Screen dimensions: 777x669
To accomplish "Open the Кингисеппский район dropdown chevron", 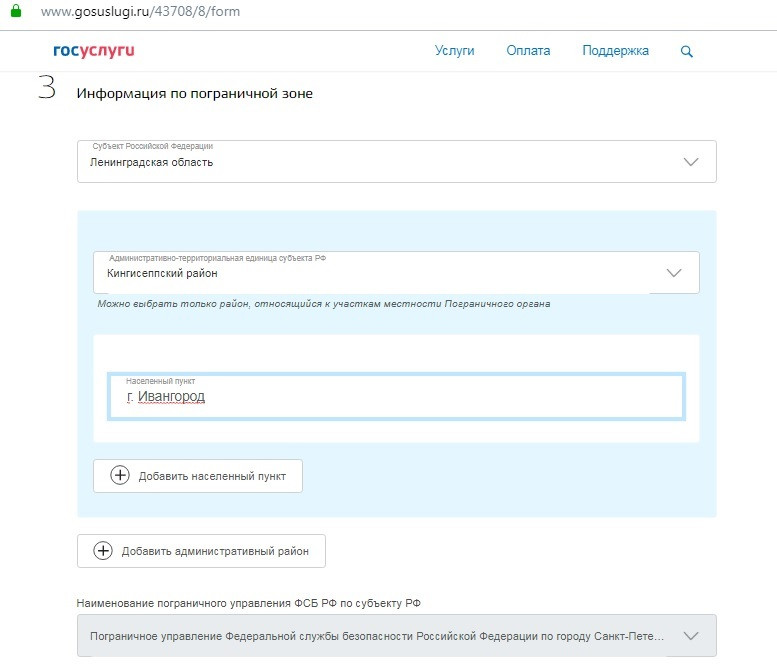I will [x=674, y=273].
